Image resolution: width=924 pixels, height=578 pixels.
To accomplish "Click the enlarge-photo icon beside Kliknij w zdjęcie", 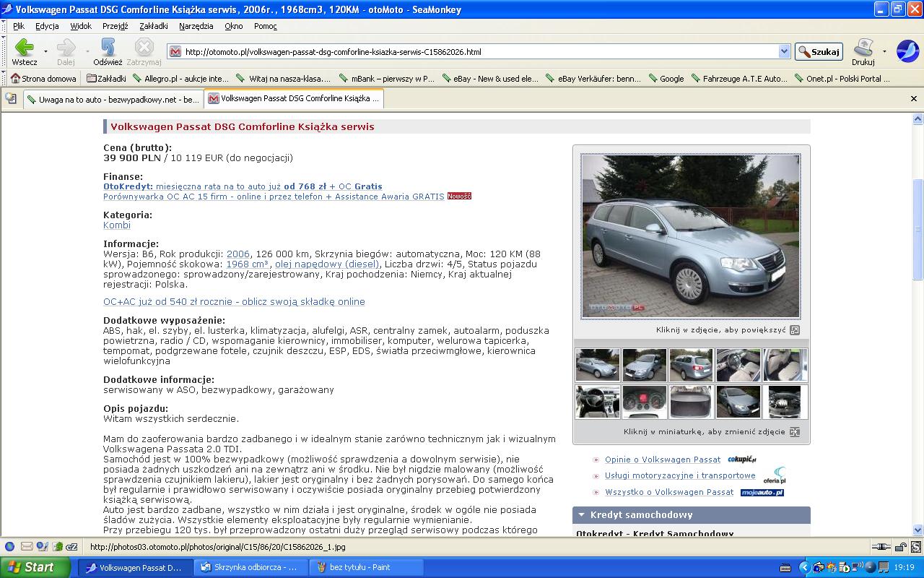I will click(795, 330).
